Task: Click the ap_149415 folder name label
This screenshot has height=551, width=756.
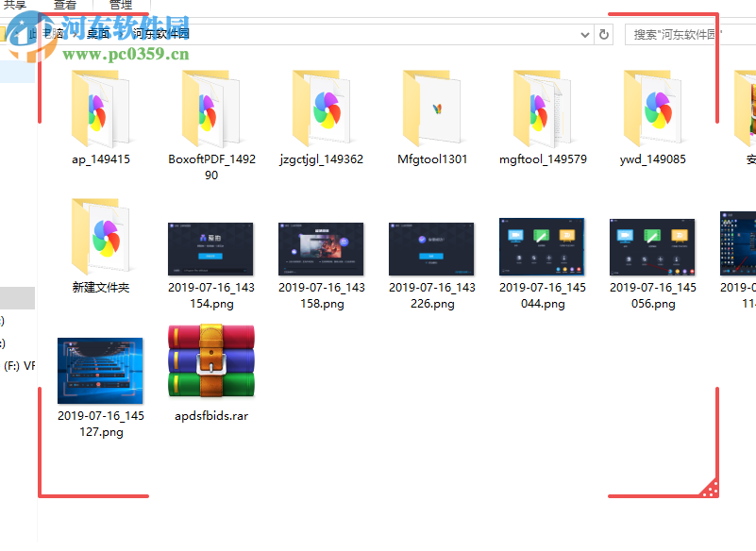Action: coord(101,159)
